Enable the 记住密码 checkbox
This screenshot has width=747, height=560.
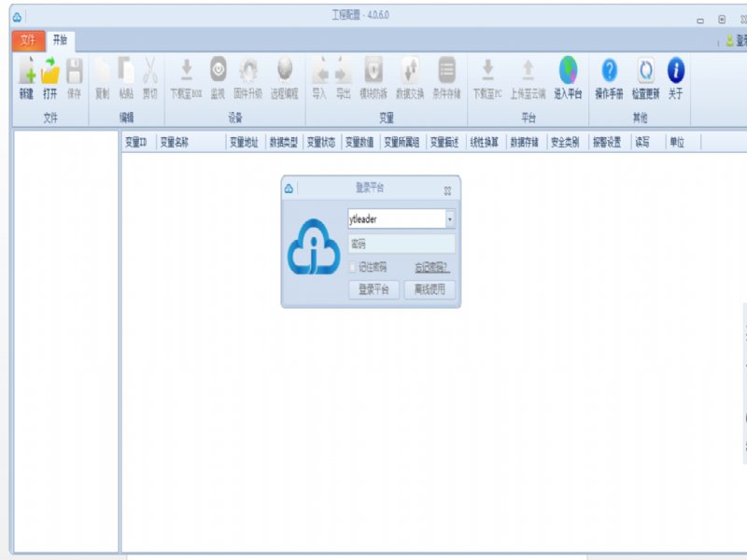[353, 267]
